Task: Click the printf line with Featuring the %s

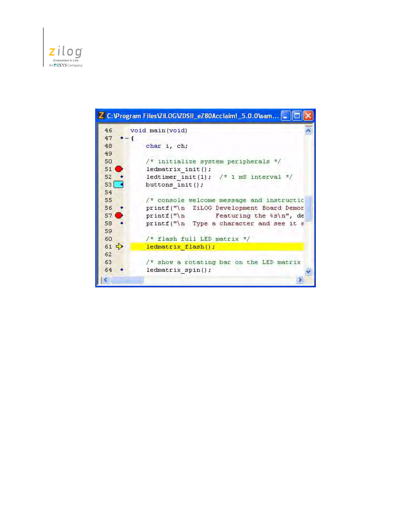Action: tap(224, 216)
